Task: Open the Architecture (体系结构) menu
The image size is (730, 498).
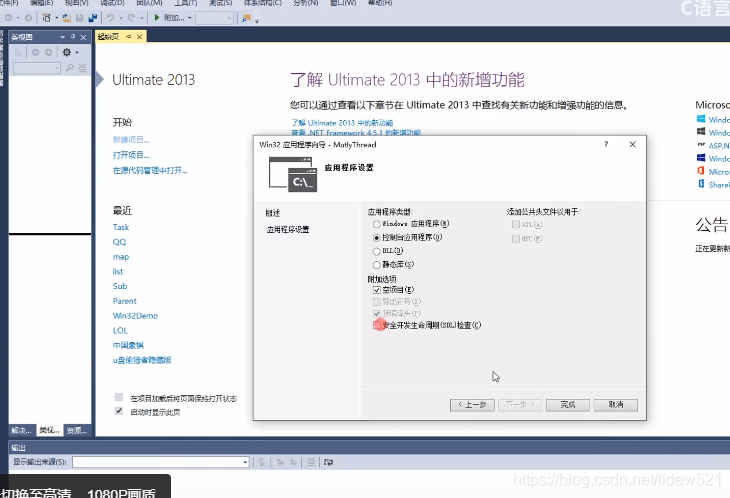Action: point(263,2)
